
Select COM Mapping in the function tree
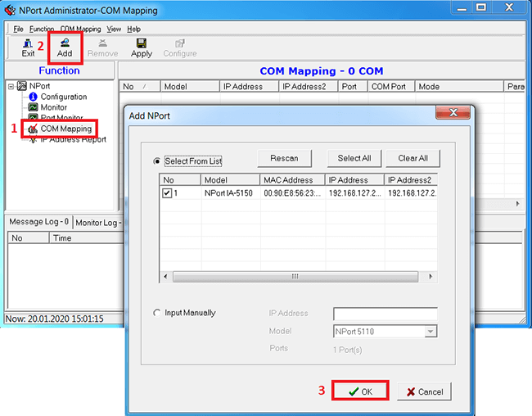click(65, 129)
